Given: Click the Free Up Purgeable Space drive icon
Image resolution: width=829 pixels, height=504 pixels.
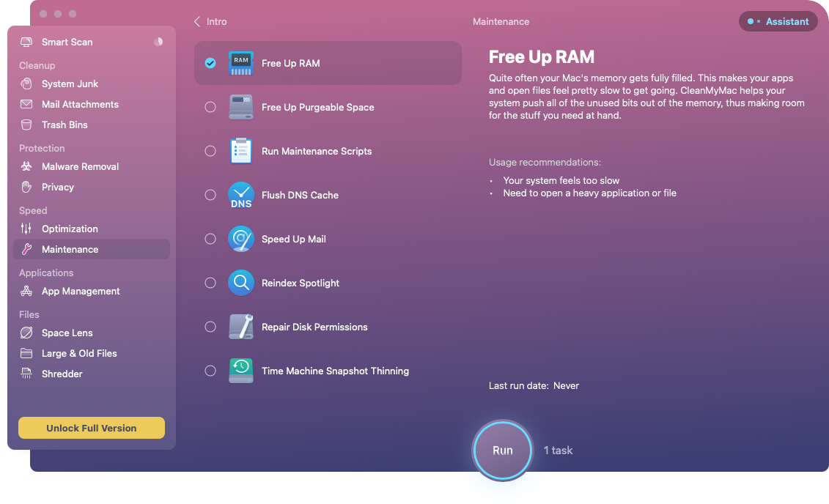Looking at the screenshot, I should (241, 107).
